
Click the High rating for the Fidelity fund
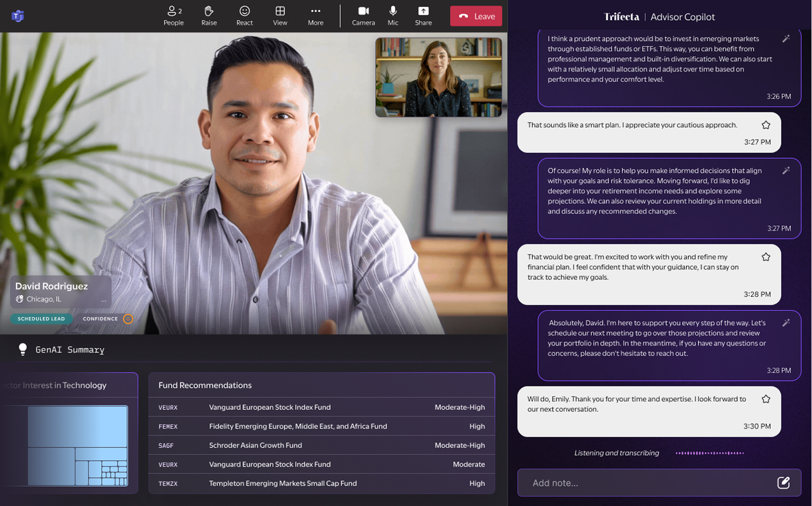tap(477, 426)
